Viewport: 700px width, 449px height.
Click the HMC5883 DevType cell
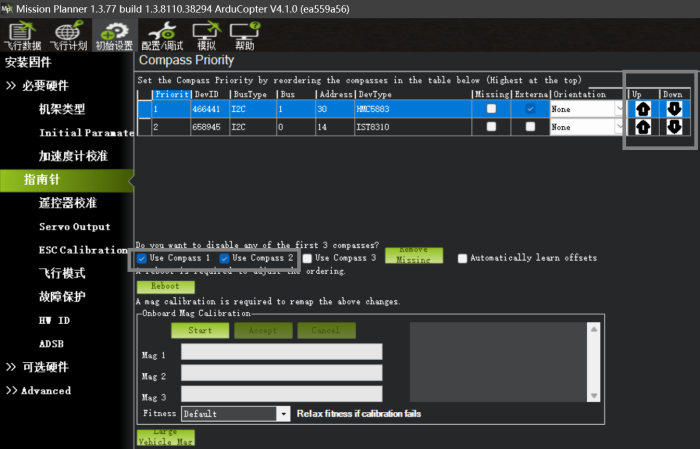[x=413, y=109]
